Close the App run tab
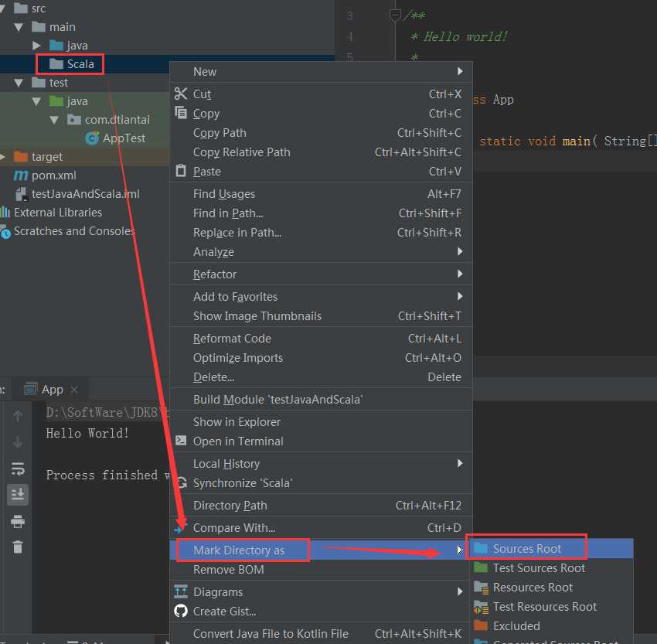 74,389
